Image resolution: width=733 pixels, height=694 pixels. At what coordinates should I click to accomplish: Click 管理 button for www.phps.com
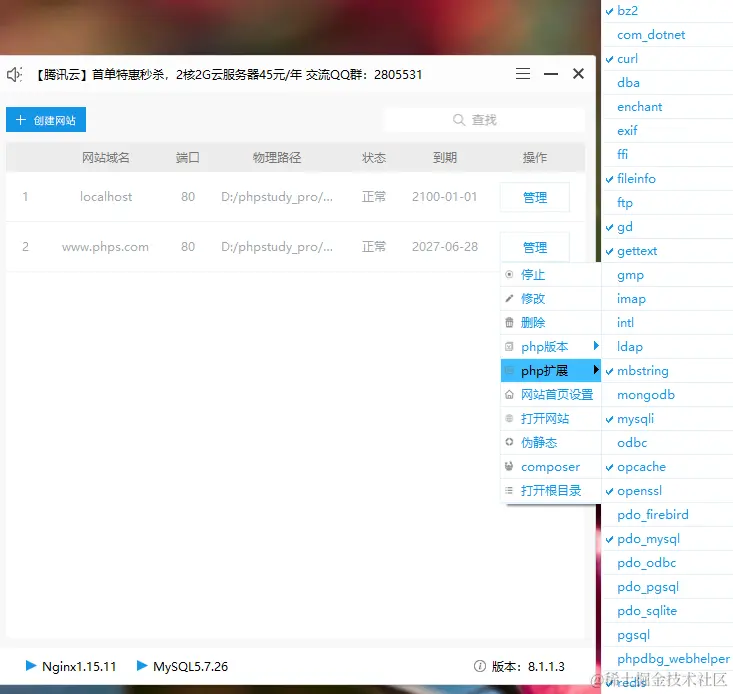535,247
